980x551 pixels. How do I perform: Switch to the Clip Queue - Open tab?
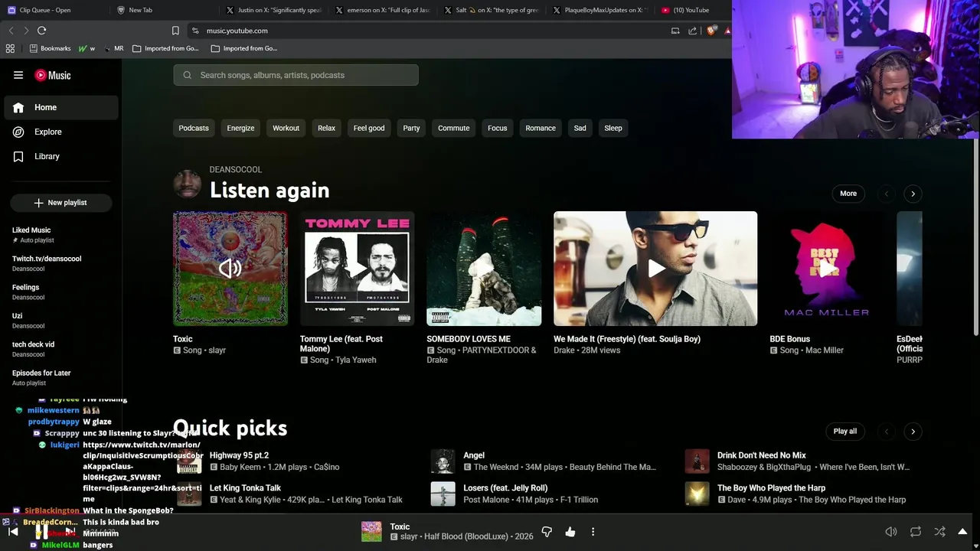[x=45, y=10]
